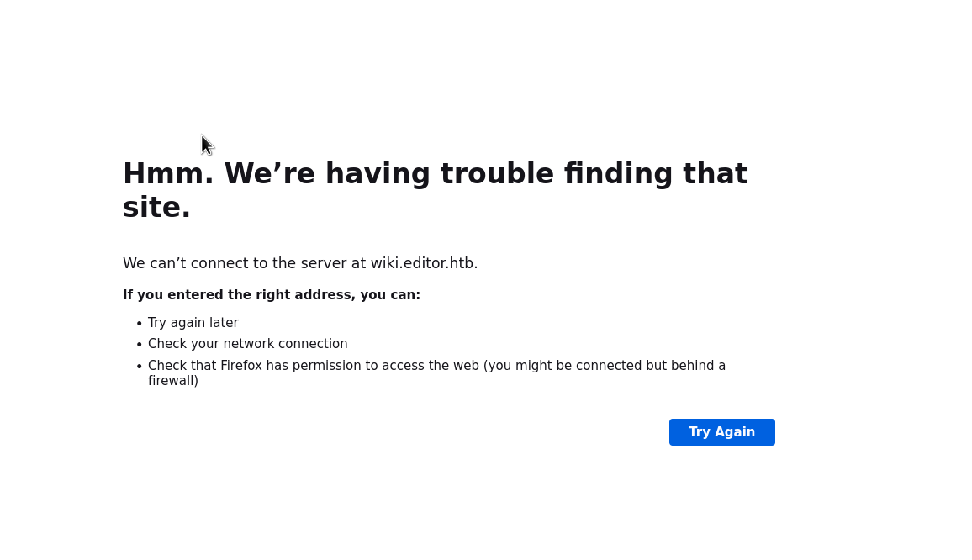Image resolution: width=972 pixels, height=560 pixels.
Task: Click the "Try again later" list item
Action: (x=193, y=323)
